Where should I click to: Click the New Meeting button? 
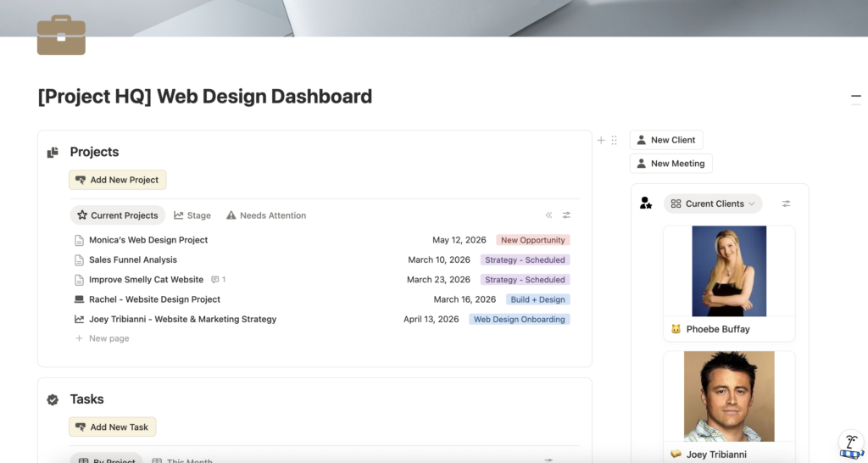671,164
